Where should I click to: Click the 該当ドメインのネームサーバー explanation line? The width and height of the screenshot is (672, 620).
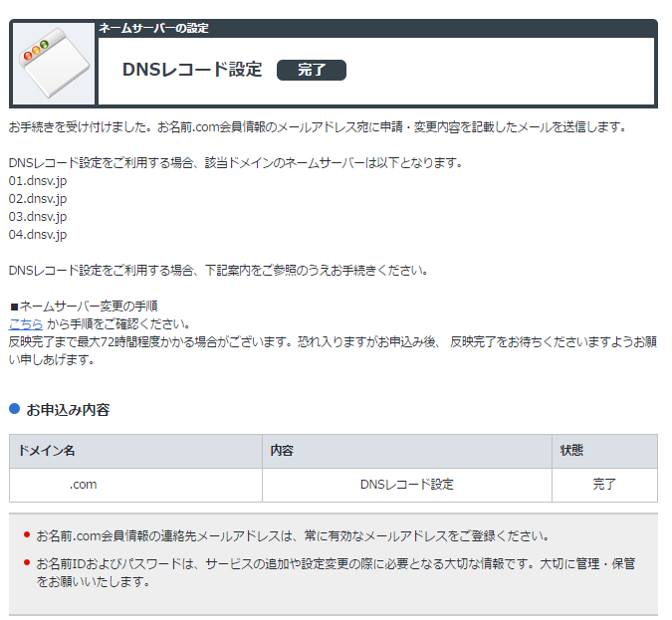click(236, 163)
